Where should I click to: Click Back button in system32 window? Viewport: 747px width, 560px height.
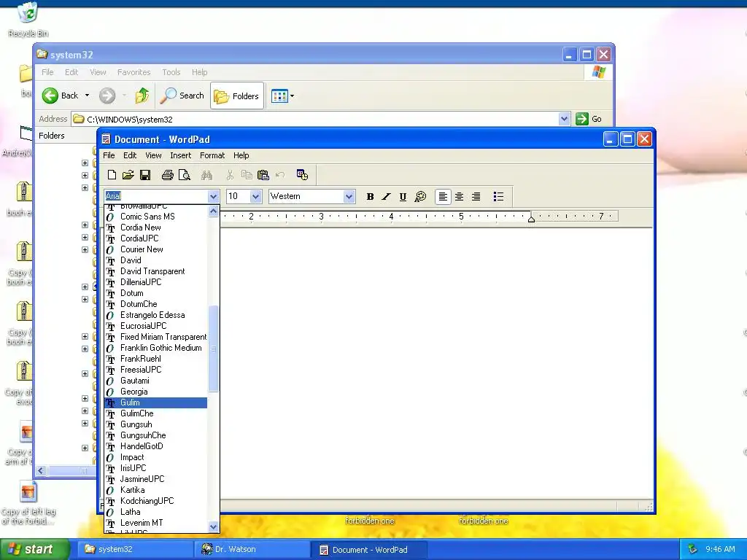pyautogui.click(x=60, y=96)
